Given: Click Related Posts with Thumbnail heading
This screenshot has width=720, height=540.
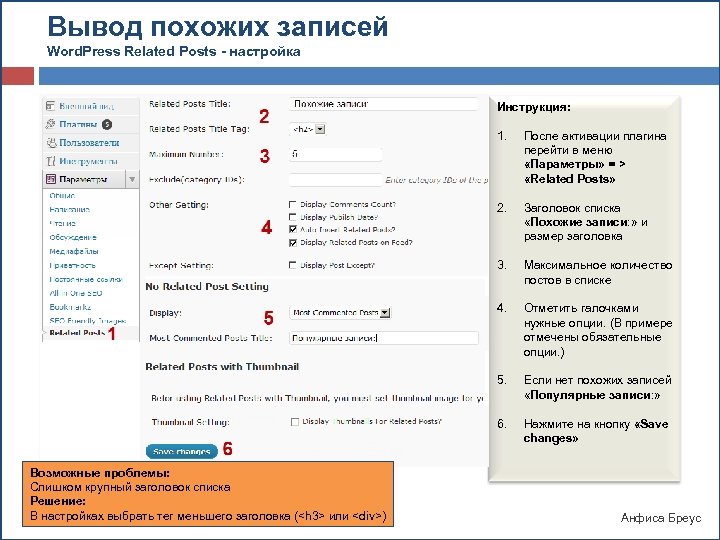Looking at the screenshot, I should point(222,366).
